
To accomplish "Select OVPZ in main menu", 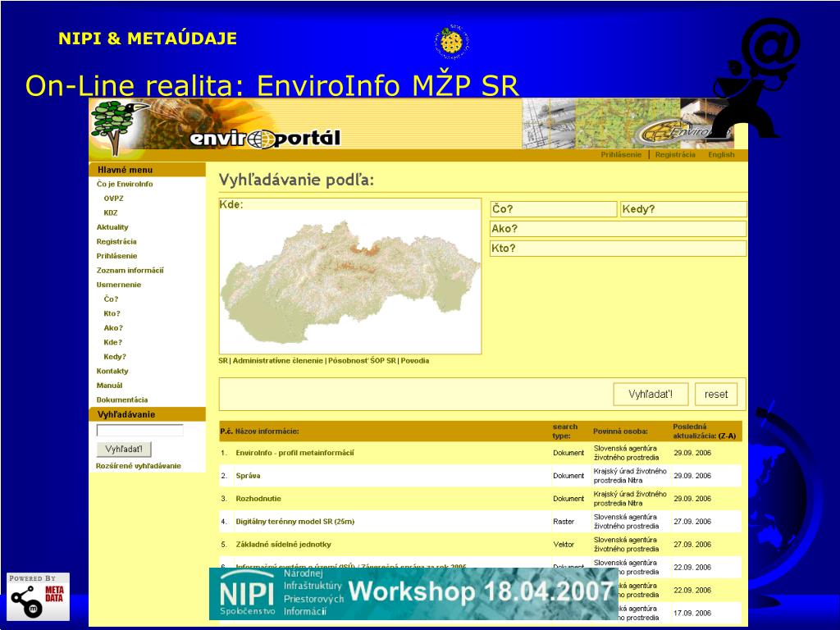I will point(113,199).
